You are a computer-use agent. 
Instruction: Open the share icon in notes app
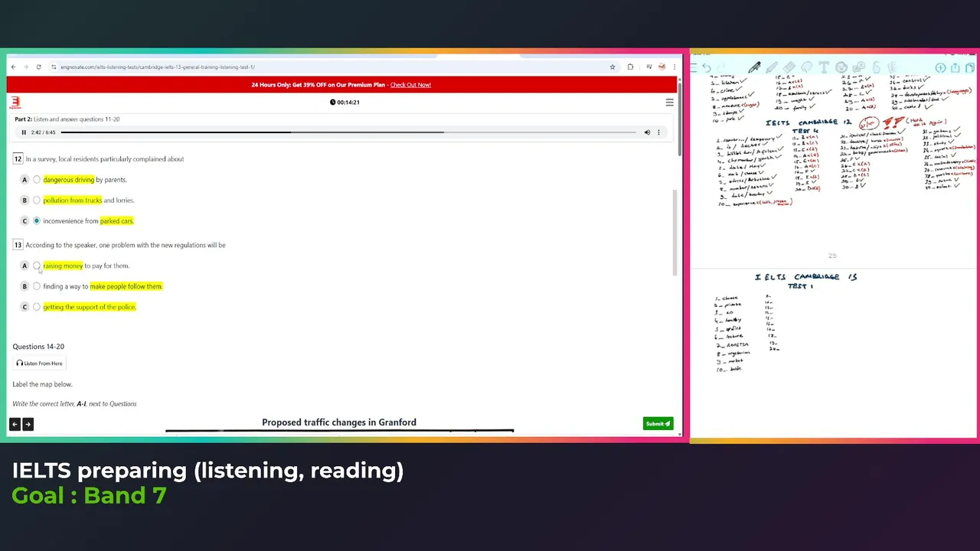[955, 68]
